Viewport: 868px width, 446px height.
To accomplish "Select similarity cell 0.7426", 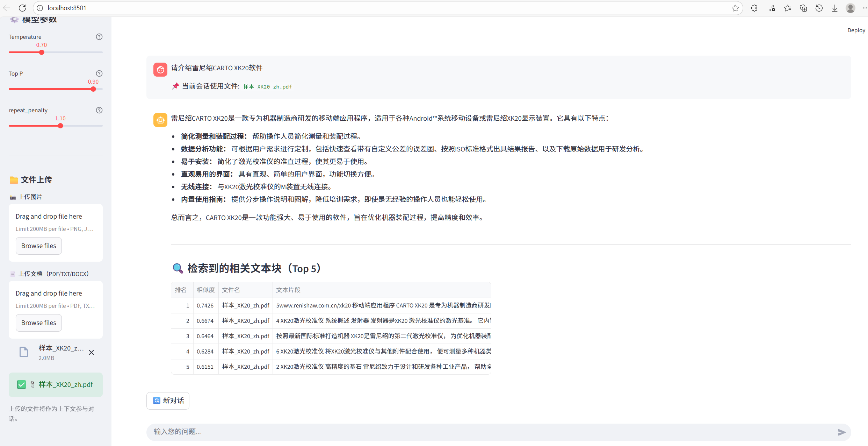I will 206,305.
